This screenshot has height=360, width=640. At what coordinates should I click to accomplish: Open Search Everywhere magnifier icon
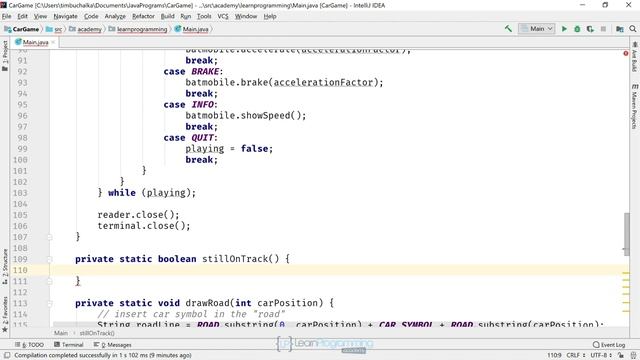pyautogui.click(x=633, y=29)
